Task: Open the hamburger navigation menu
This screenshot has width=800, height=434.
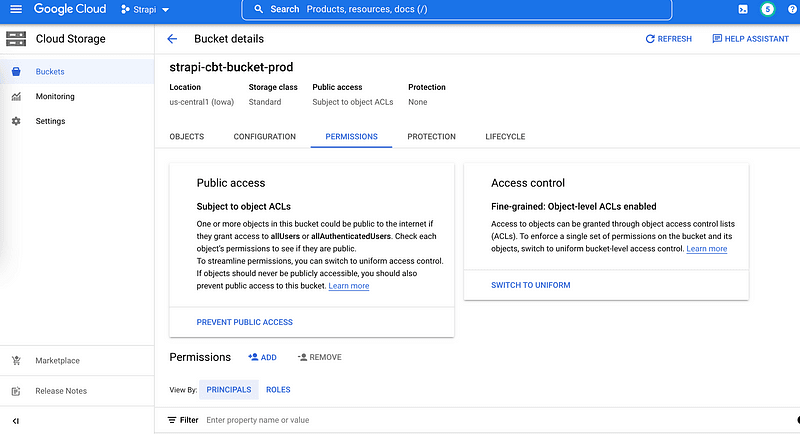Action: tap(16, 9)
